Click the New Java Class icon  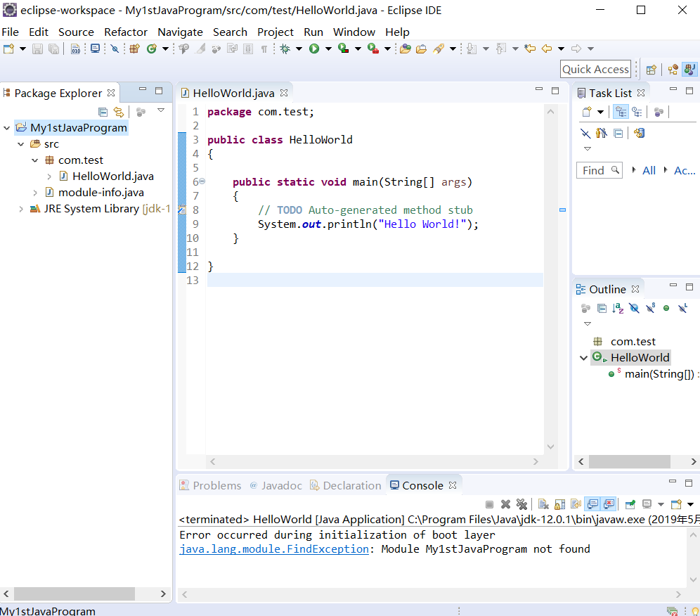point(152,49)
